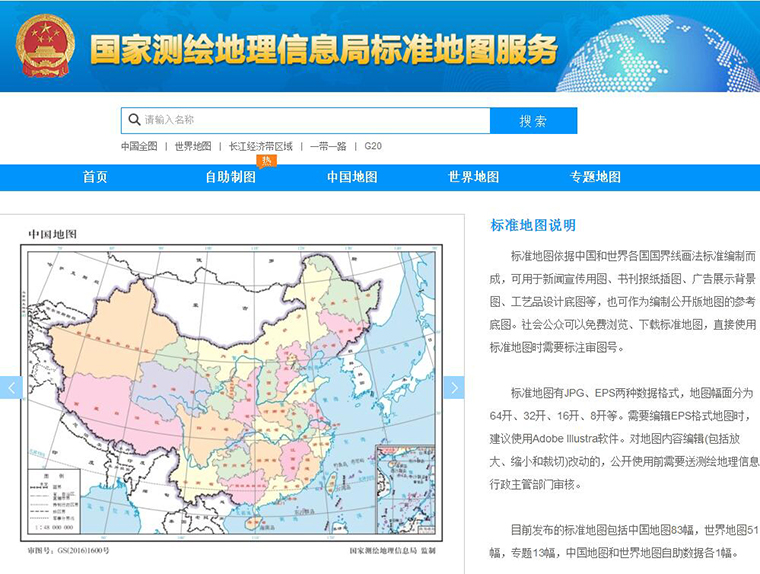
Task: Open the 中国全图 quick link
Action: pos(139,146)
